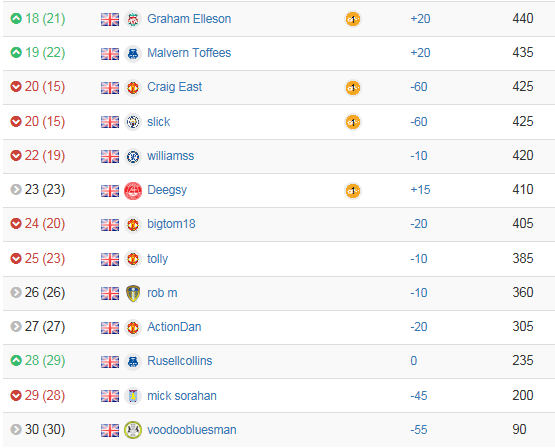Click the UK flag on williamss row

pyautogui.click(x=110, y=156)
